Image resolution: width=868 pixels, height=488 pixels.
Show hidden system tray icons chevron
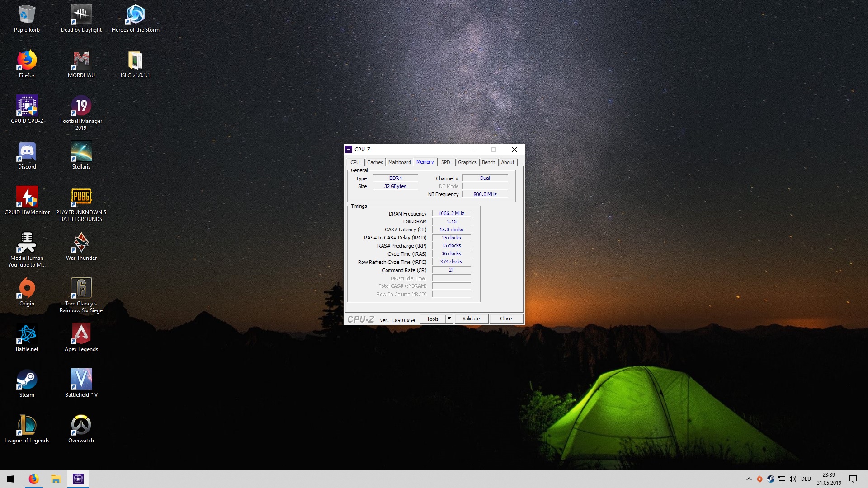click(749, 479)
